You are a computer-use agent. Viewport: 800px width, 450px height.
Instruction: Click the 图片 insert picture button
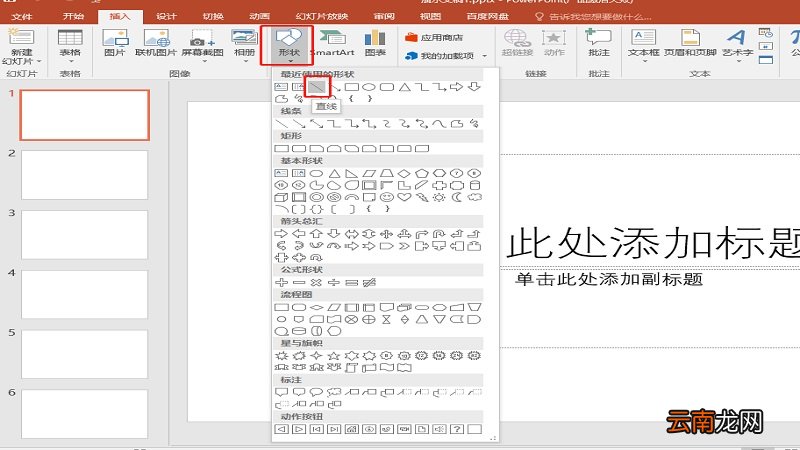tap(115, 43)
